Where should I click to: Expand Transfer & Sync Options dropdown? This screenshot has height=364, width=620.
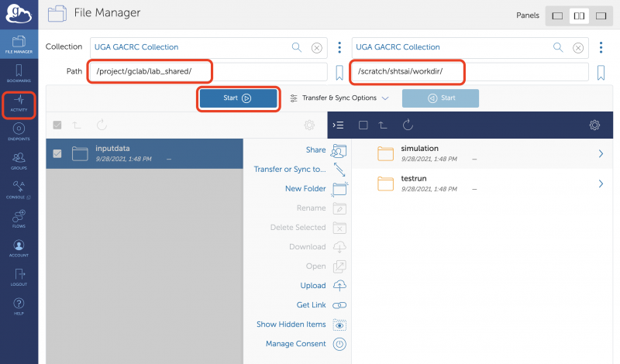339,98
